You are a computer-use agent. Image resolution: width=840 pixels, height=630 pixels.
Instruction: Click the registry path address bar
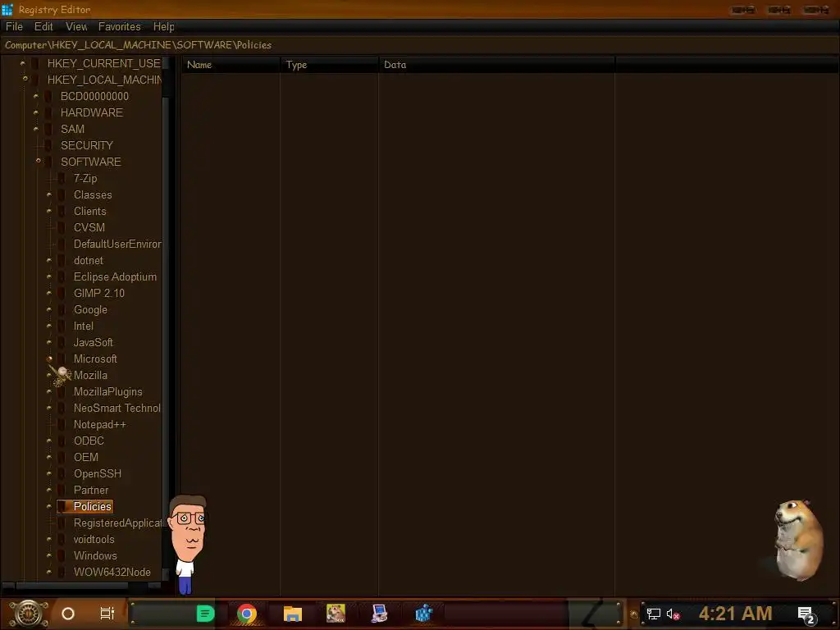420,45
